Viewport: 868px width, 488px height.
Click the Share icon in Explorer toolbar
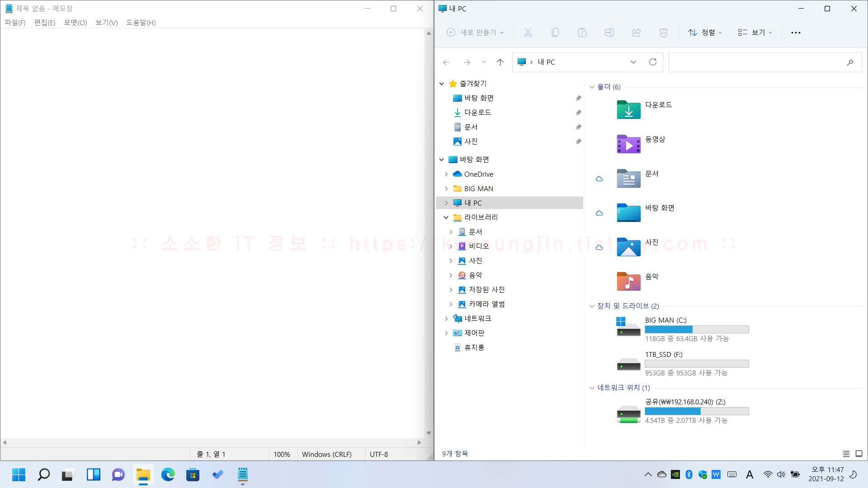click(x=636, y=33)
